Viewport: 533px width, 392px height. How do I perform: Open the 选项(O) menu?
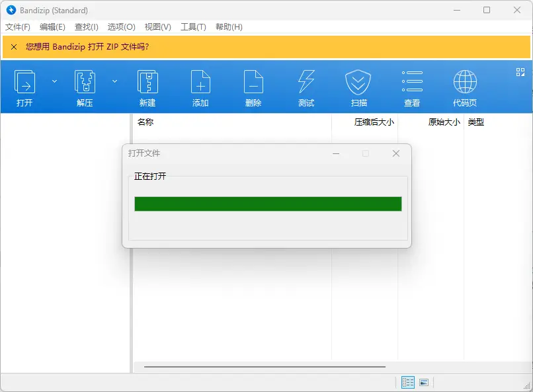click(x=122, y=27)
